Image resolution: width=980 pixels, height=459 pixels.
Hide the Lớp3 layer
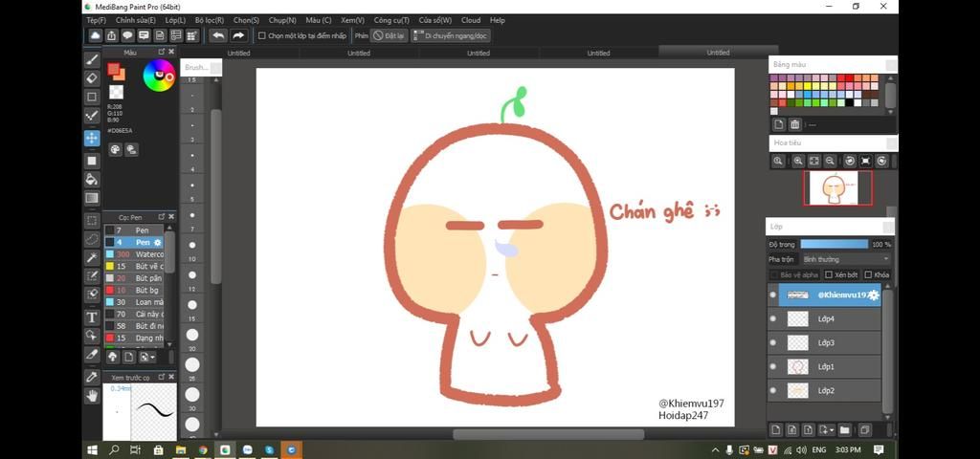773,342
